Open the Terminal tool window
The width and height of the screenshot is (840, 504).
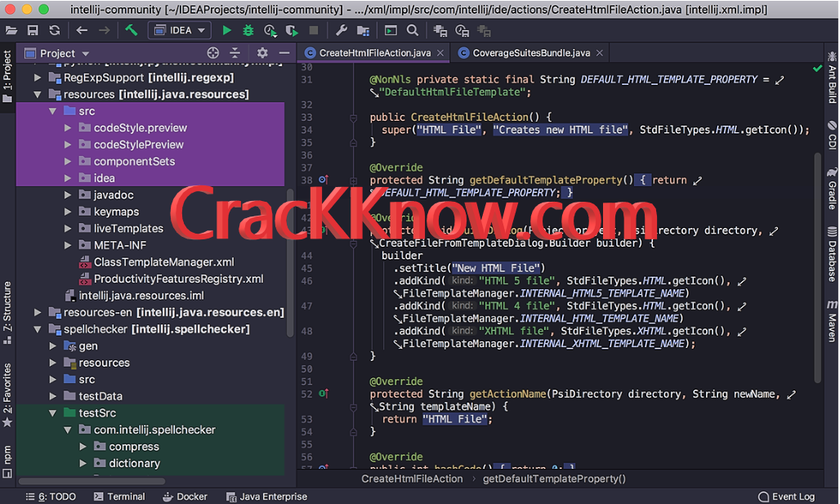[x=119, y=497]
